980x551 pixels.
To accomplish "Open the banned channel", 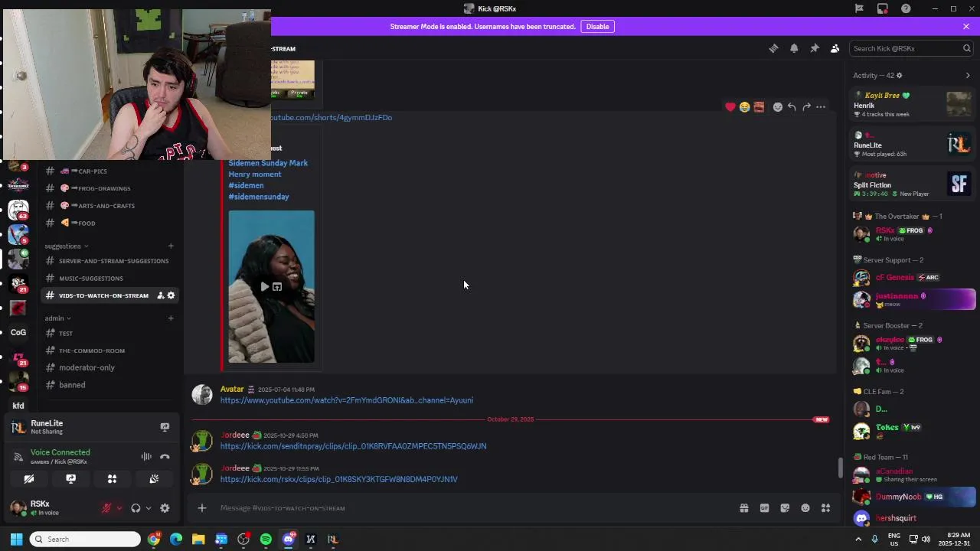I will [110, 385].
